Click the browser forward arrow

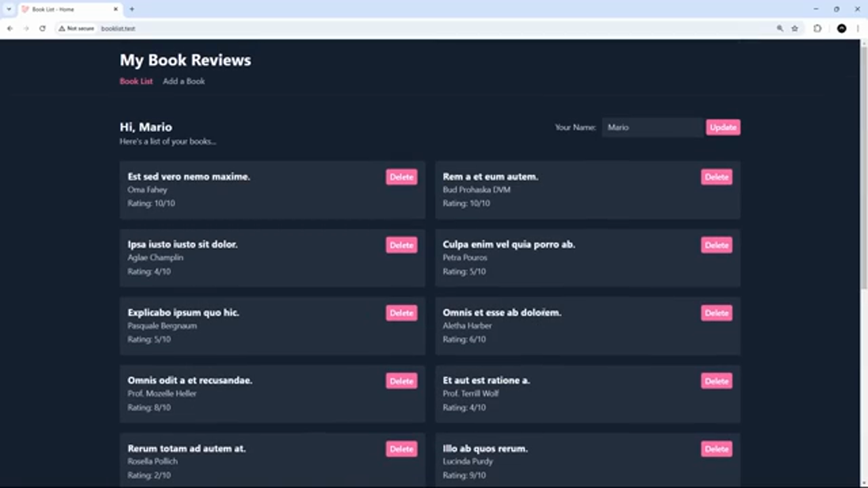click(26, 28)
